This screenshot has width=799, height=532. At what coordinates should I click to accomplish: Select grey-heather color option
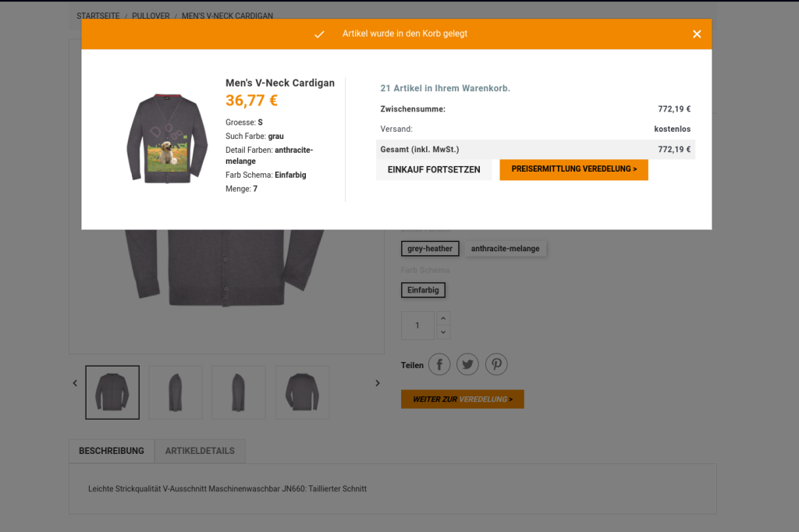[430, 249]
